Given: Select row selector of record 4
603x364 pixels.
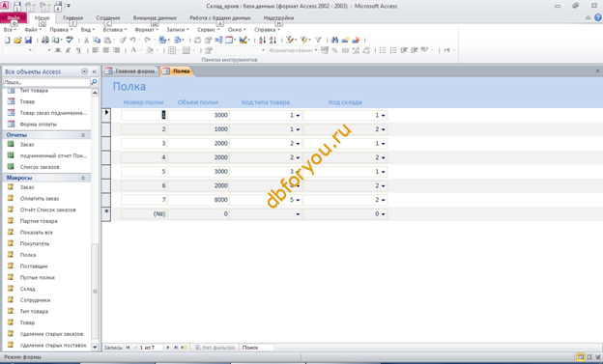Looking at the screenshot, I should point(106,157).
